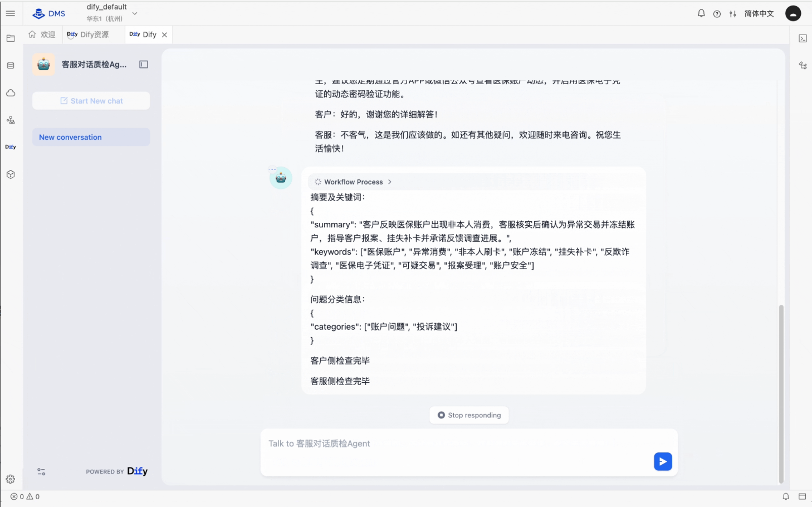Toggle the status bar panel layout icon
The height and width of the screenshot is (507, 812).
803,496
